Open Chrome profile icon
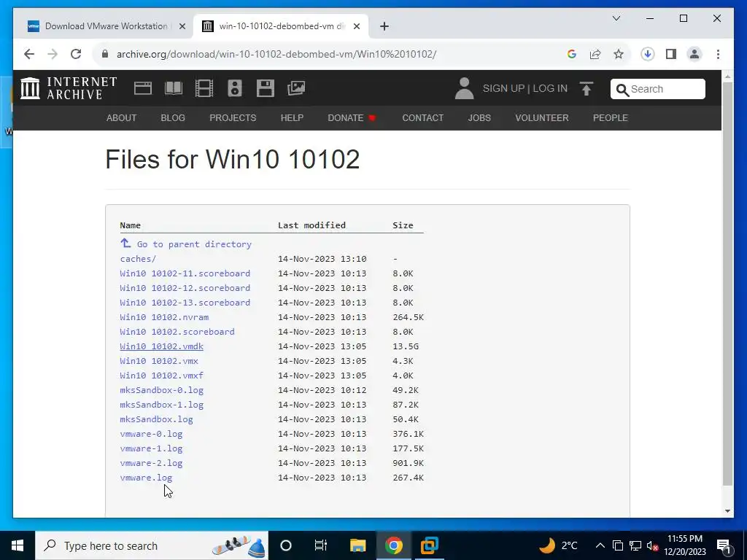The width and height of the screenshot is (747, 560). 694,54
